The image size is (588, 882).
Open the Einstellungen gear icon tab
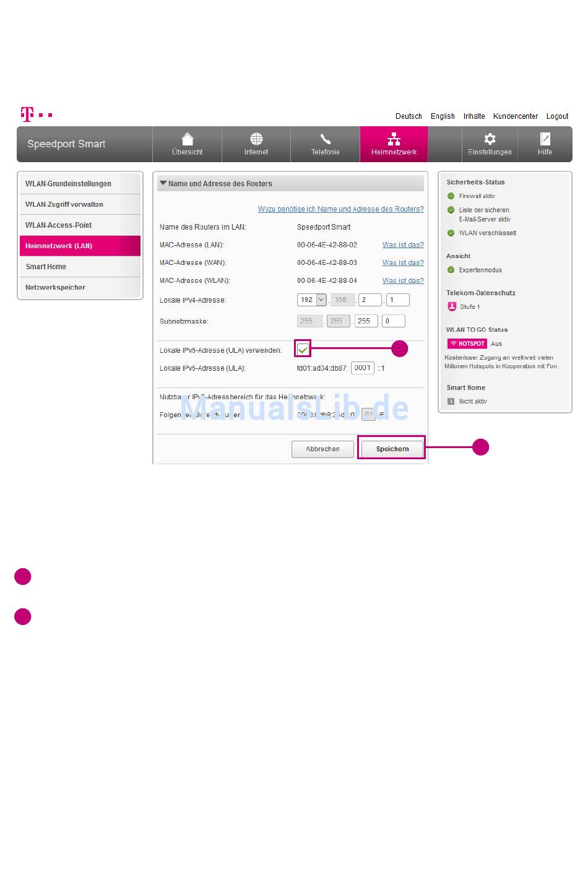pyautogui.click(x=490, y=144)
